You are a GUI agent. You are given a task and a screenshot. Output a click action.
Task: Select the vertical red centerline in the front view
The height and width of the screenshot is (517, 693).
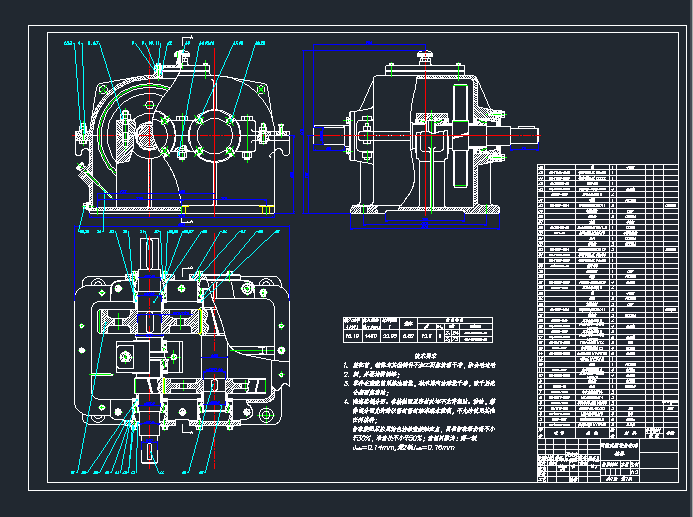(215, 100)
